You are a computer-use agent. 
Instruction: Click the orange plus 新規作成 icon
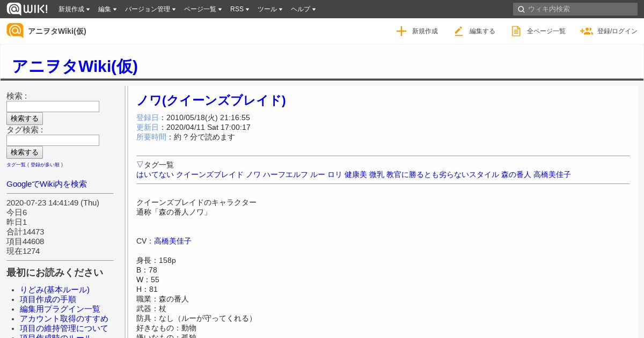coord(401,31)
